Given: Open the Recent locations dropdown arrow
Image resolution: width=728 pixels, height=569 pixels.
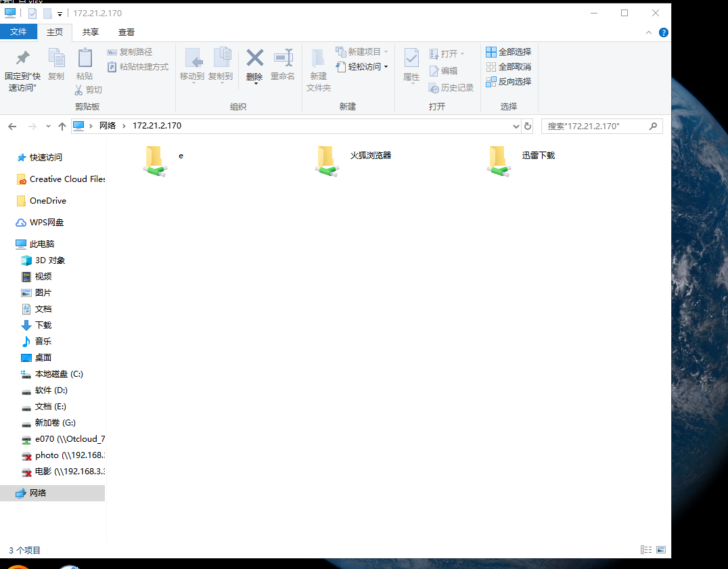Looking at the screenshot, I should 48,127.
